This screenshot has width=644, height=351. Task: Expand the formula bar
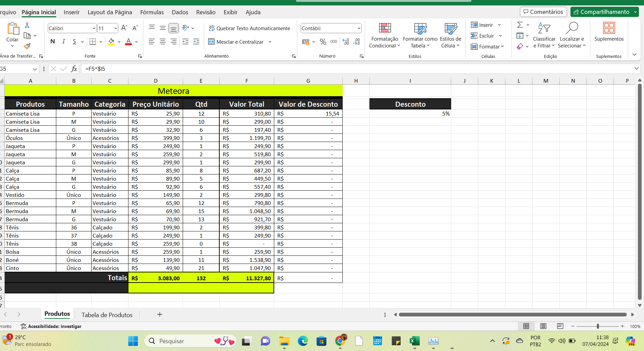pyautogui.click(x=636, y=68)
